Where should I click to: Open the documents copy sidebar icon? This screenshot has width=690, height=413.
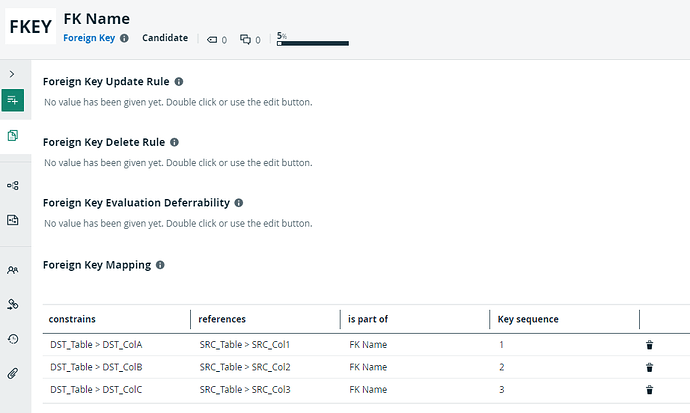(13, 135)
